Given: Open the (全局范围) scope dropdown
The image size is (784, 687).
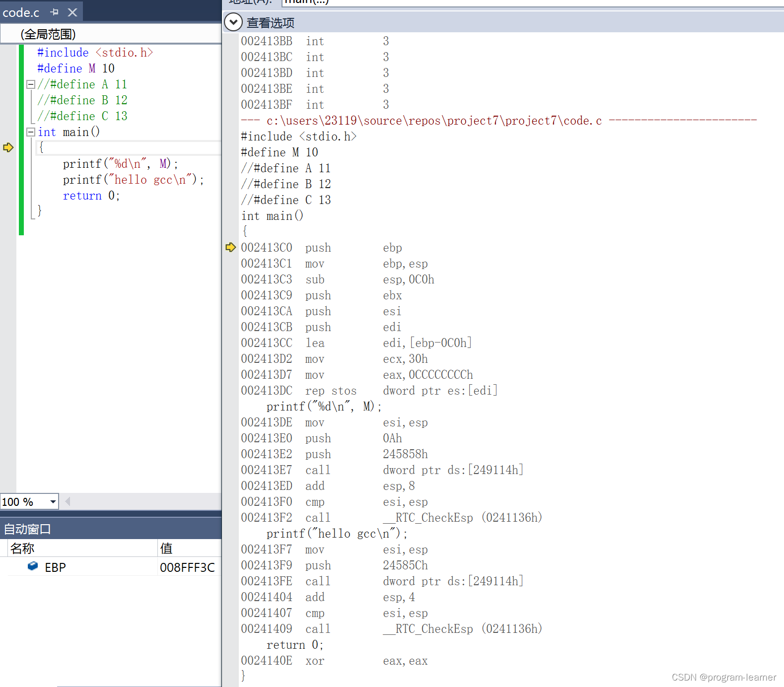Looking at the screenshot, I should coord(111,34).
